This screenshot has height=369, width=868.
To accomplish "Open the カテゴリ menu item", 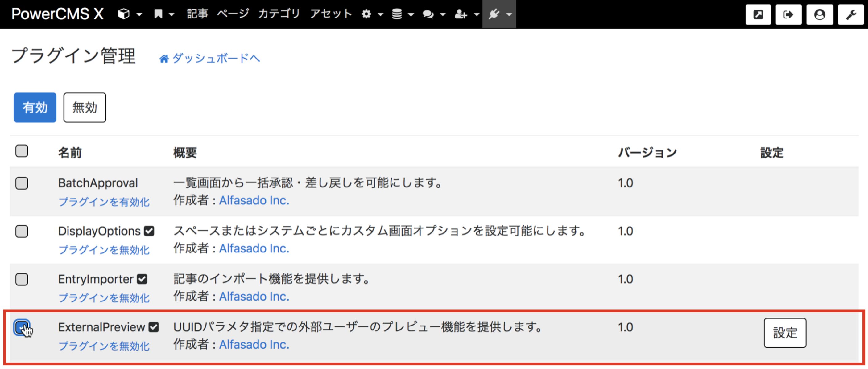I will [279, 14].
